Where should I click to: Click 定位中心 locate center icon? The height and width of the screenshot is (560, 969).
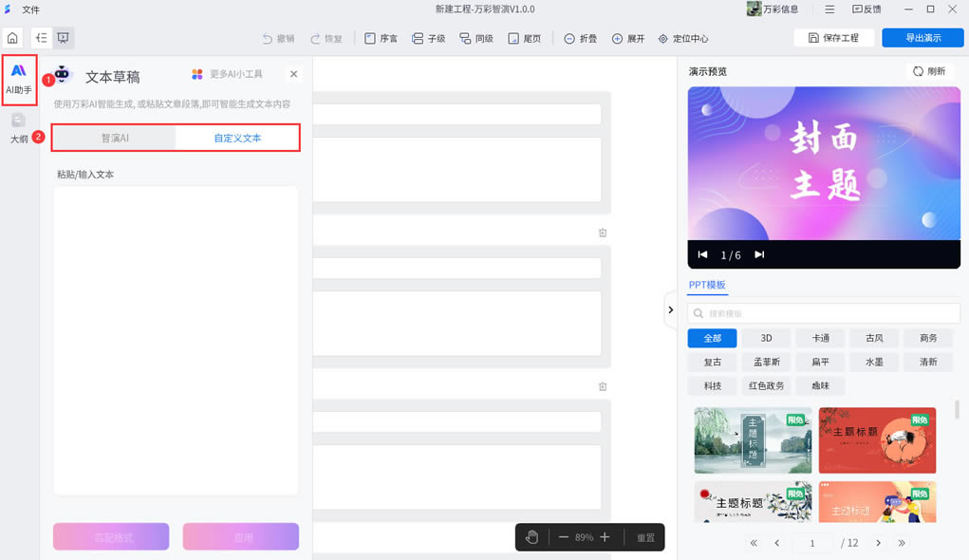coord(663,39)
